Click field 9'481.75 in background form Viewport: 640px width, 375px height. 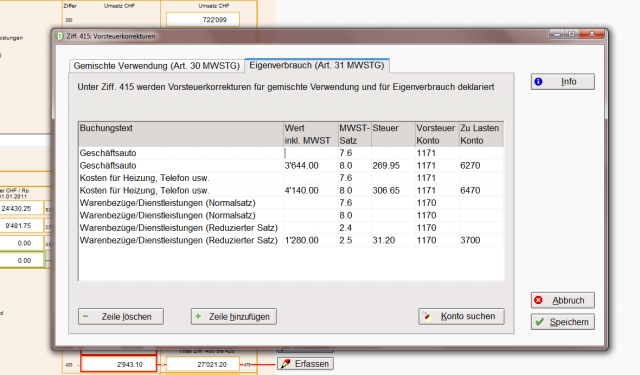click(x=21, y=226)
